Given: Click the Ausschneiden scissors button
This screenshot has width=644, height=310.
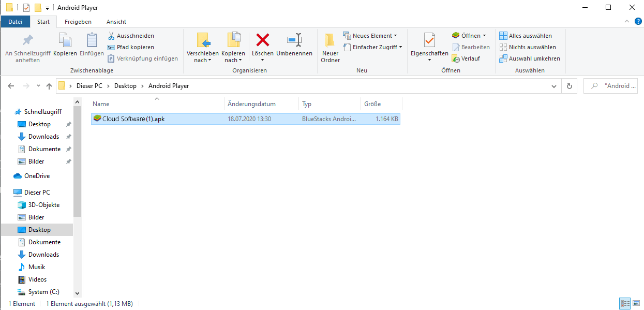Looking at the screenshot, I should [130, 36].
